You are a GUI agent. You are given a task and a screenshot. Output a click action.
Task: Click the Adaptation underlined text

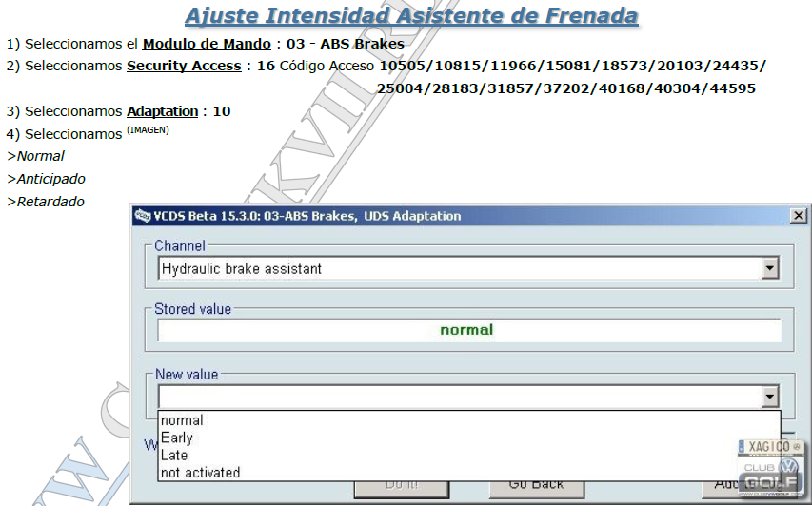point(162,111)
